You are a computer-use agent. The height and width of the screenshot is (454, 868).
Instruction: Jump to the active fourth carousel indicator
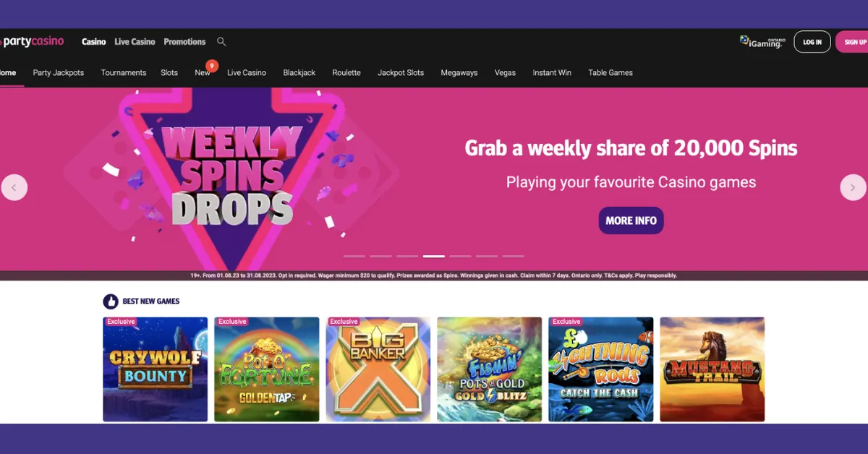[434, 256]
